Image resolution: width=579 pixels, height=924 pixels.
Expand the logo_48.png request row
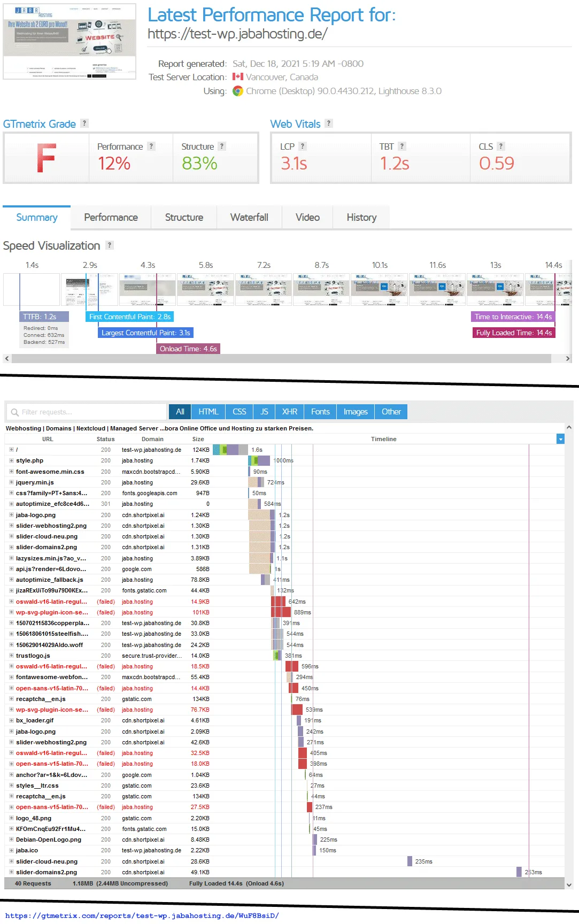(11, 818)
